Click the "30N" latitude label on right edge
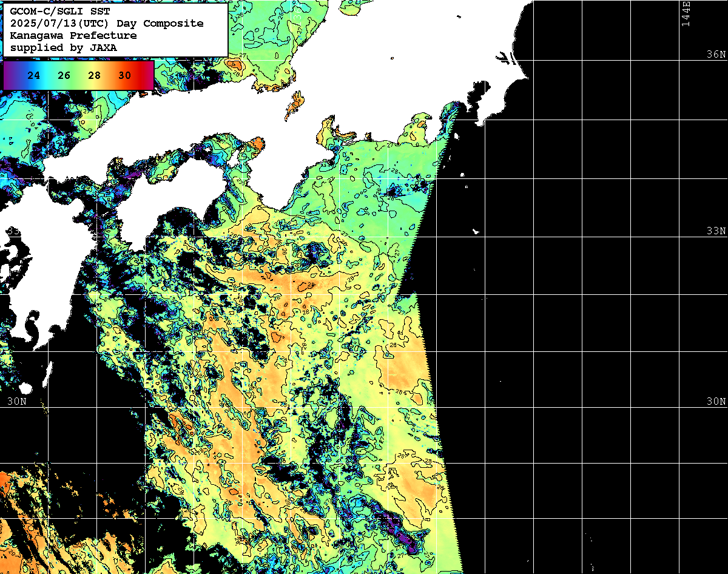 click(716, 402)
